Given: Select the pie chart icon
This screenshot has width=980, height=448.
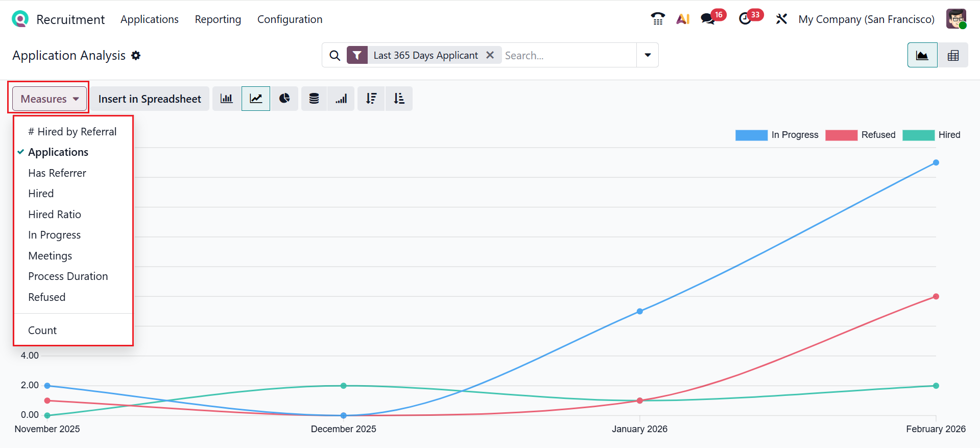Looking at the screenshot, I should coord(284,99).
